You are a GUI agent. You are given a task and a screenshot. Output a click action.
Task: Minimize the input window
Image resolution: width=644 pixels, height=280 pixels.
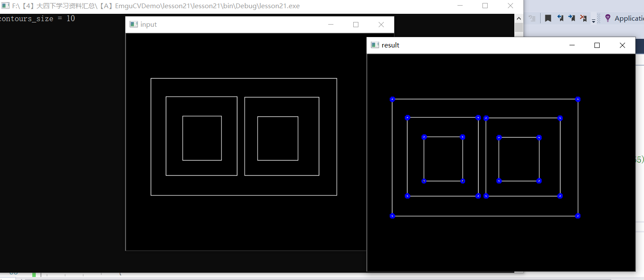pos(330,25)
